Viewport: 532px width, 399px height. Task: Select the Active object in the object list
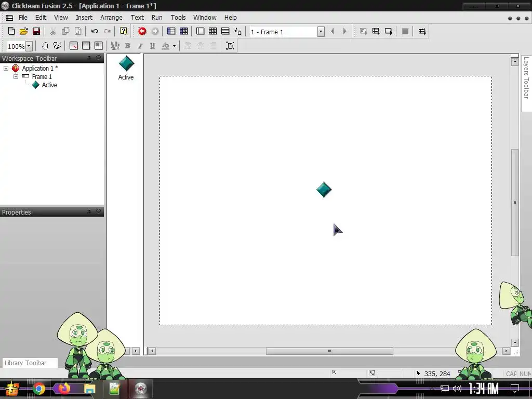coord(126,68)
